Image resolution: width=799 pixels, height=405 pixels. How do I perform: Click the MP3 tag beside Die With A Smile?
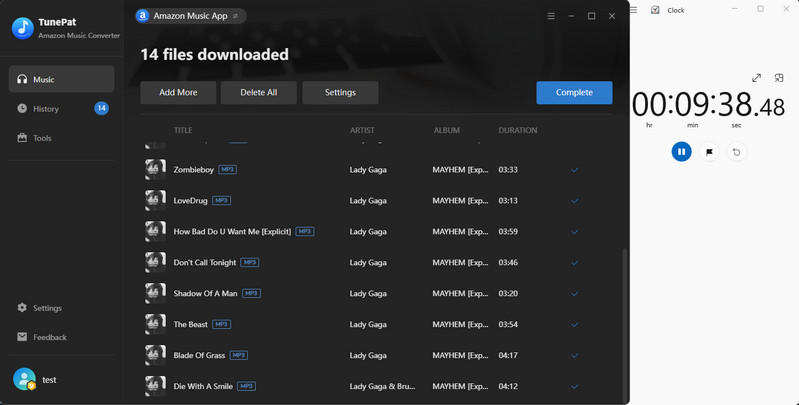point(247,386)
